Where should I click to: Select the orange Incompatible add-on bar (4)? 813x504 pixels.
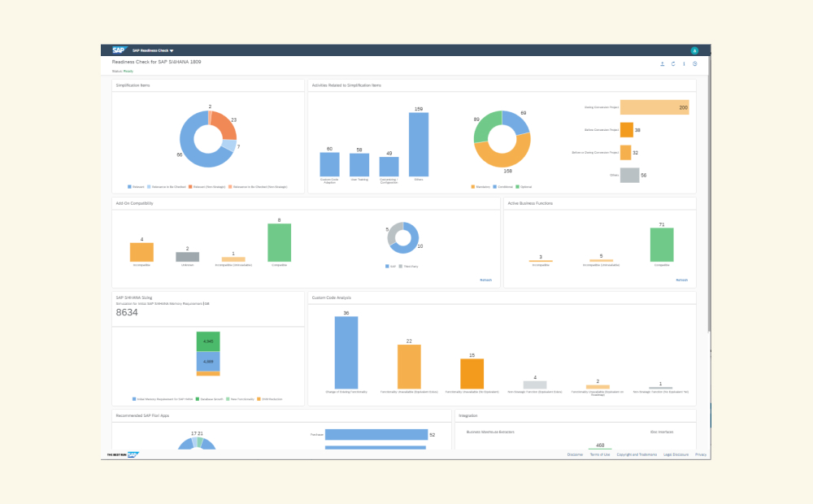pos(141,252)
